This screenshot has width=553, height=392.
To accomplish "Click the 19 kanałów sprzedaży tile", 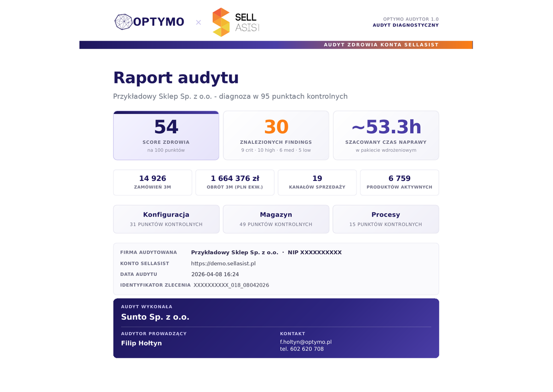I will pos(317,182).
